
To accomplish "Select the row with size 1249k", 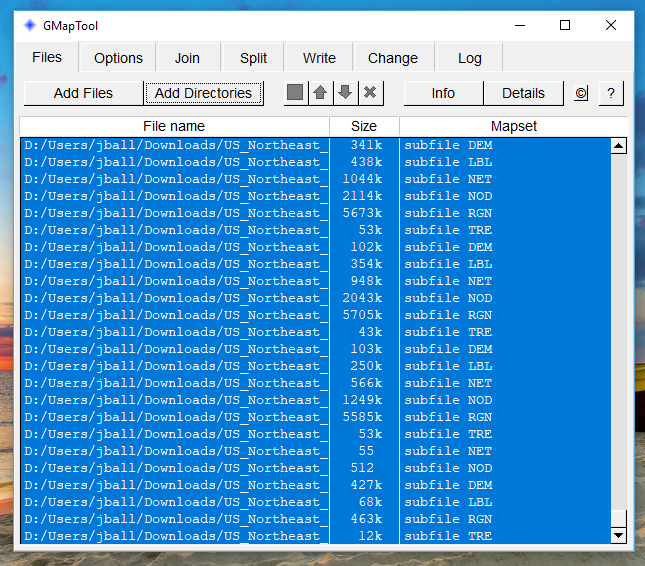I will pos(316,400).
